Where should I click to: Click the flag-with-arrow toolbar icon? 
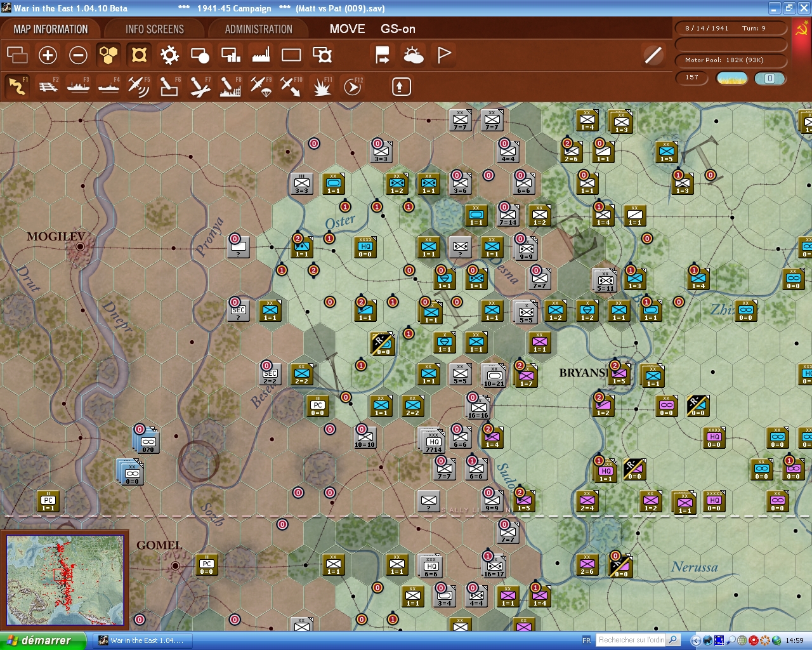click(x=383, y=55)
